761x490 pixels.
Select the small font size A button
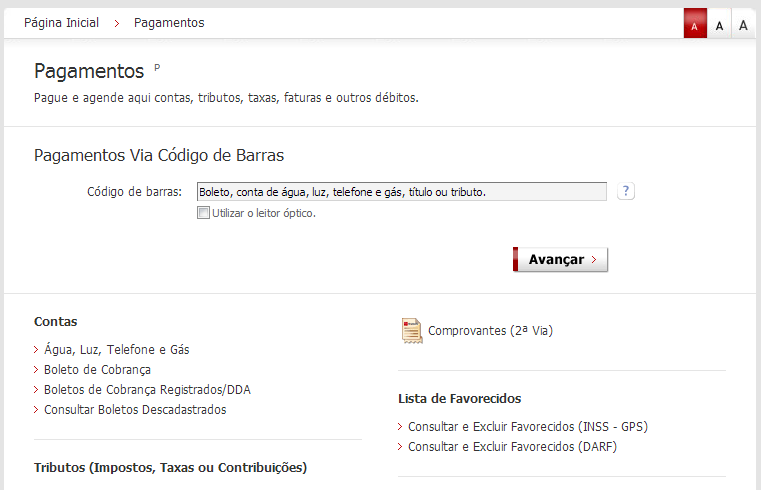click(x=695, y=24)
